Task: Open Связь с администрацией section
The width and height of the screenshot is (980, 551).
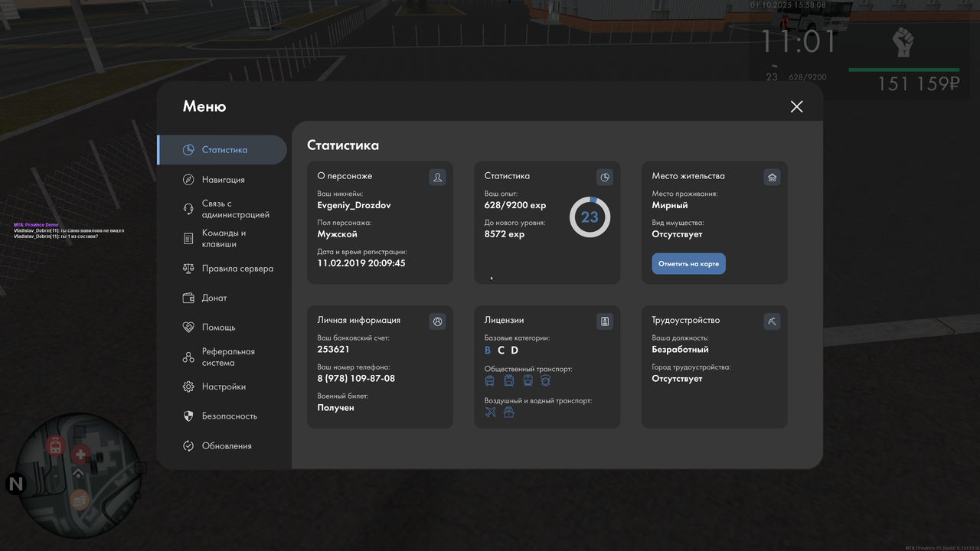Action: pyautogui.click(x=222, y=209)
